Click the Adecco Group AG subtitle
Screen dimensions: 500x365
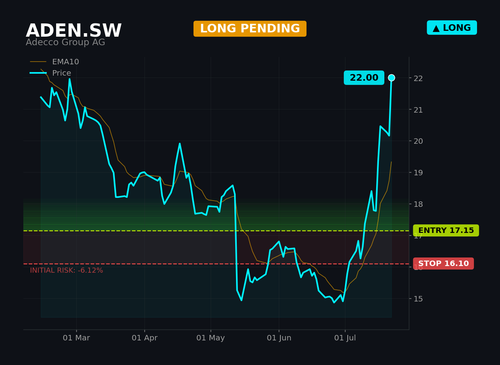65,42
